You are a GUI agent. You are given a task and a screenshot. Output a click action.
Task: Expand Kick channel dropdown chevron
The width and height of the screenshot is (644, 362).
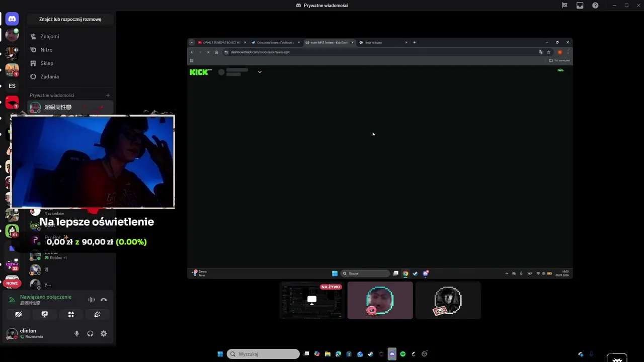click(x=260, y=72)
